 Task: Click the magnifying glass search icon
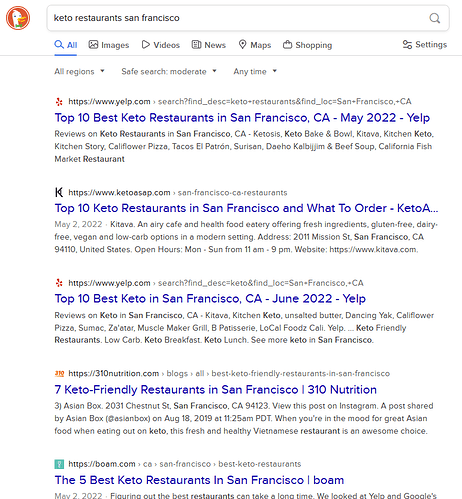click(435, 18)
